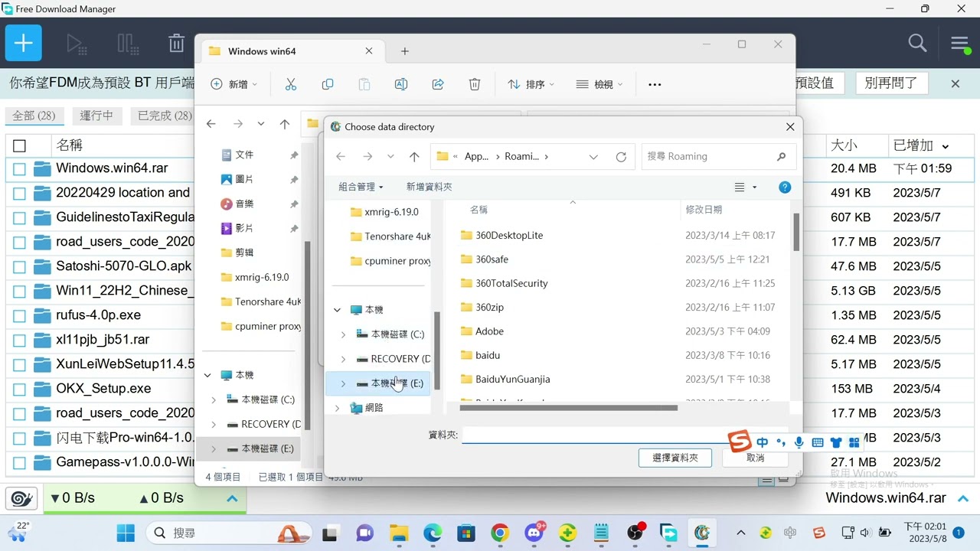980x551 pixels.
Task: Click 新增資料夾 button in dialog
Action: tap(429, 187)
